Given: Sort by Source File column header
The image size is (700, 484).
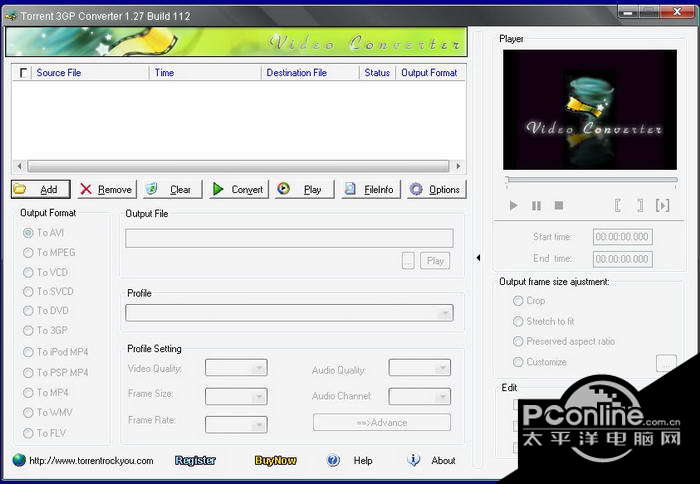Looking at the screenshot, I should coord(89,73).
